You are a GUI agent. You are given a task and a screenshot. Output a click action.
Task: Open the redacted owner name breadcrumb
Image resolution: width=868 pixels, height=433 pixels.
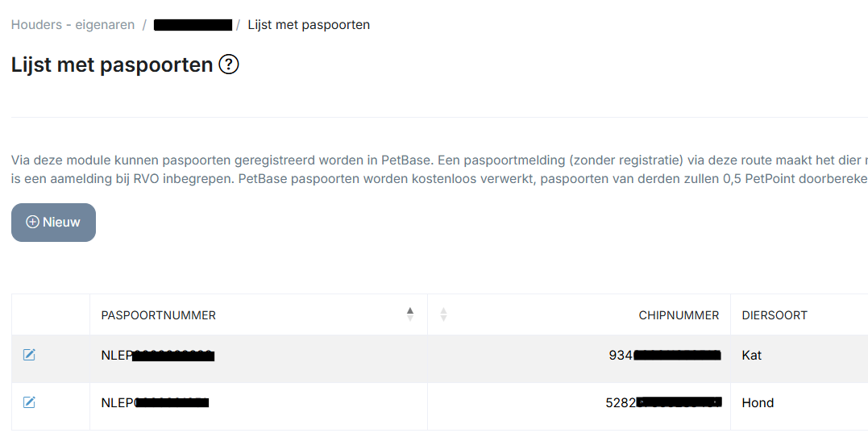(x=193, y=25)
